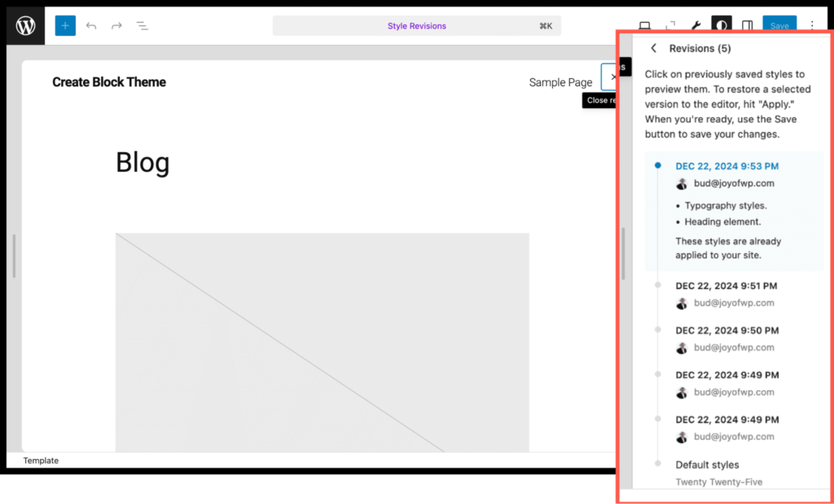Screen dimensions: 834x504
Task: Click the 'These styles are already applied' note
Action: point(728,248)
